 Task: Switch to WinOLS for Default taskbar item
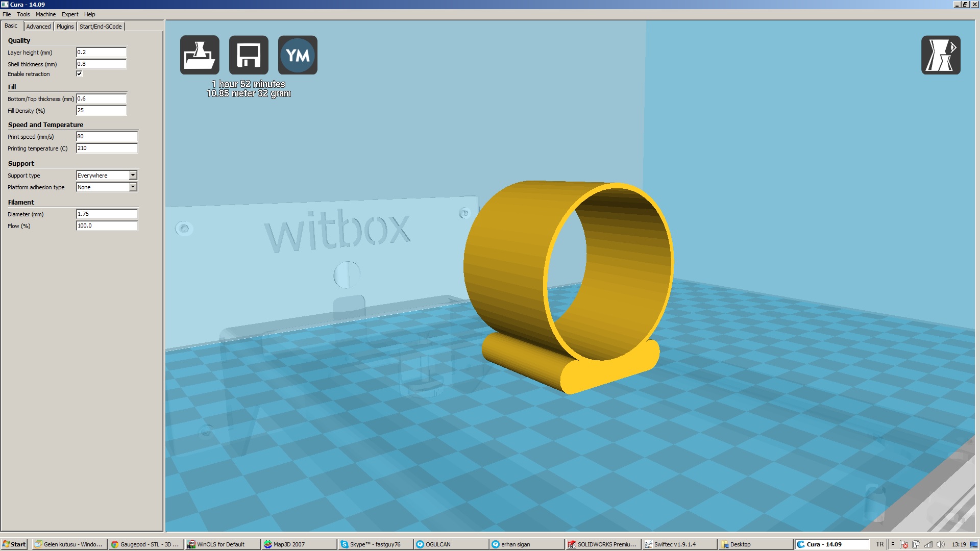pos(223,544)
